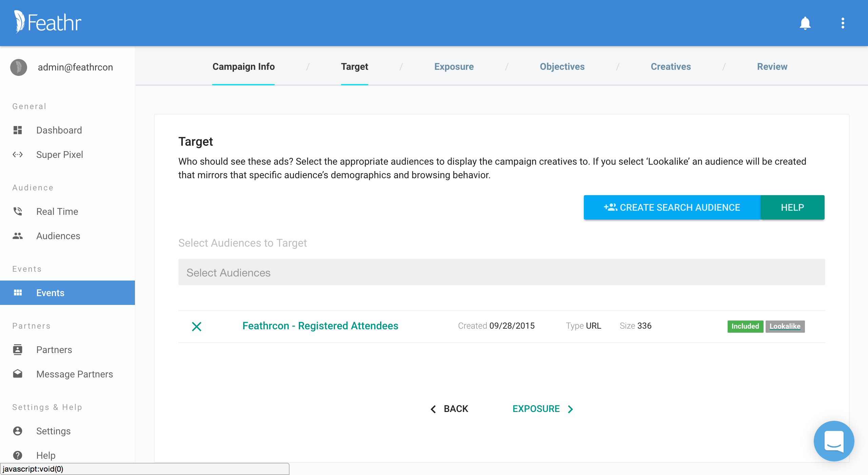
Task: Open Audiences in the sidebar
Action: click(58, 236)
